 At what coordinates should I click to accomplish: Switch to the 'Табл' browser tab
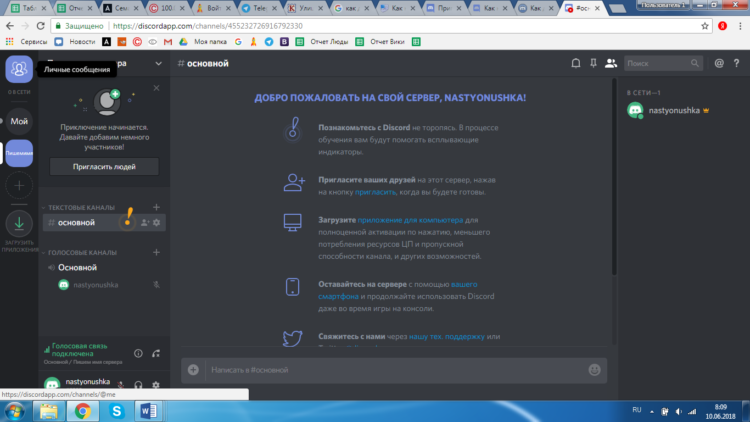click(x=29, y=8)
